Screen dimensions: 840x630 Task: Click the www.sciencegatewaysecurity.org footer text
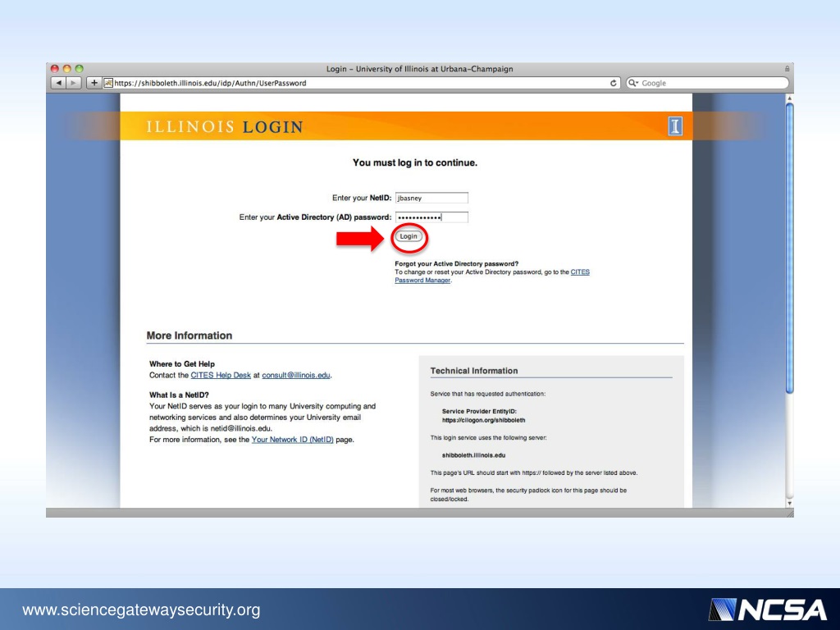(x=141, y=610)
